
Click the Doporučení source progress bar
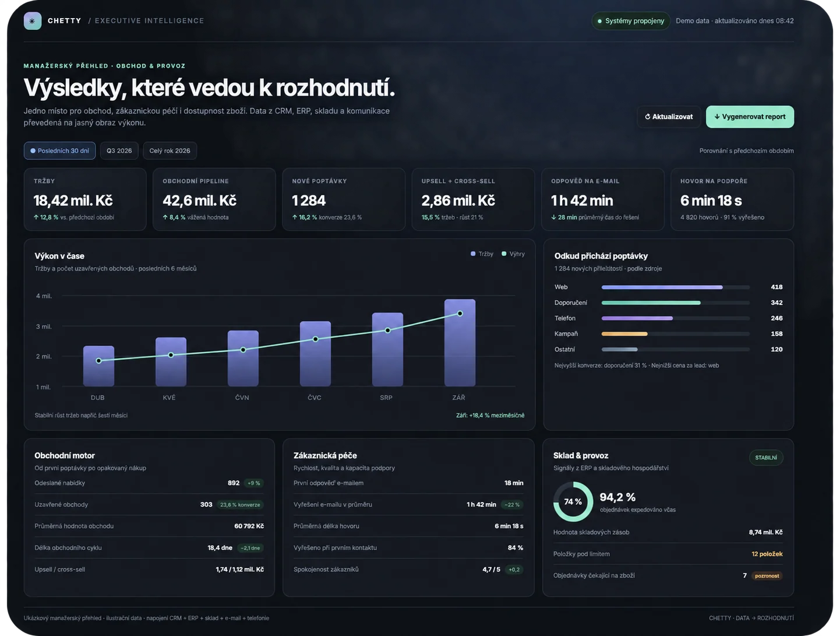[676, 303]
